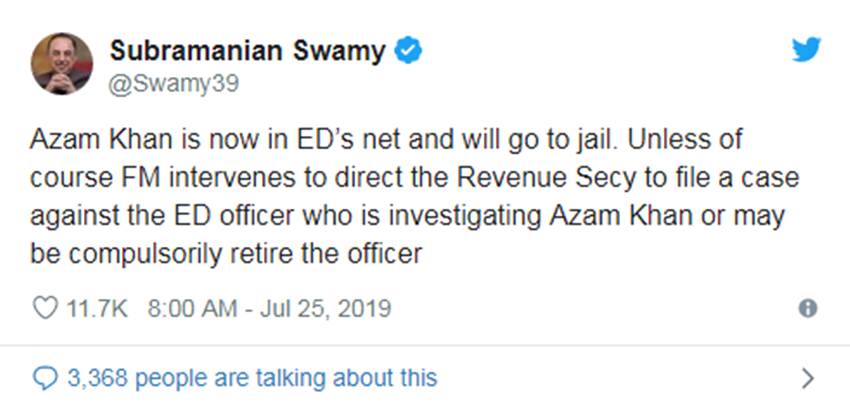Image resolution: width=850 pixels, height=409 pixels.
Task: Click the "3,368" replies number
Action: click(98, 377)
